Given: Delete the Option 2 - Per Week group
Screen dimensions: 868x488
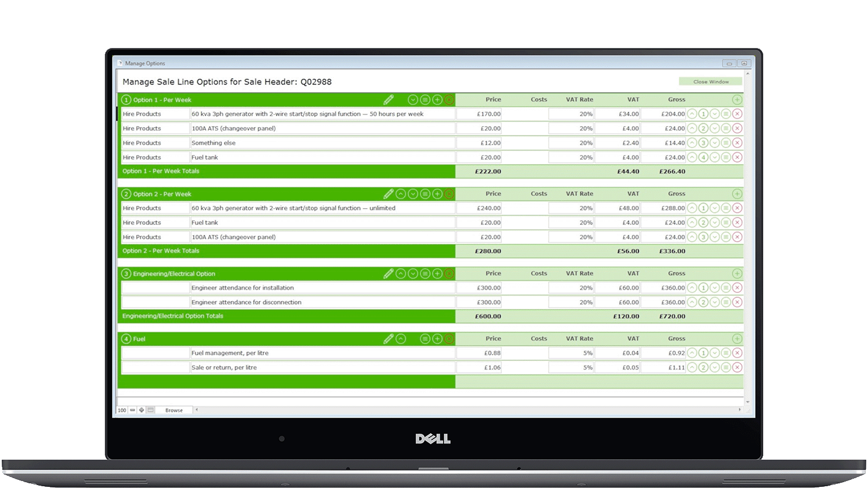Looking at the screenshot, I should [449, 194].
